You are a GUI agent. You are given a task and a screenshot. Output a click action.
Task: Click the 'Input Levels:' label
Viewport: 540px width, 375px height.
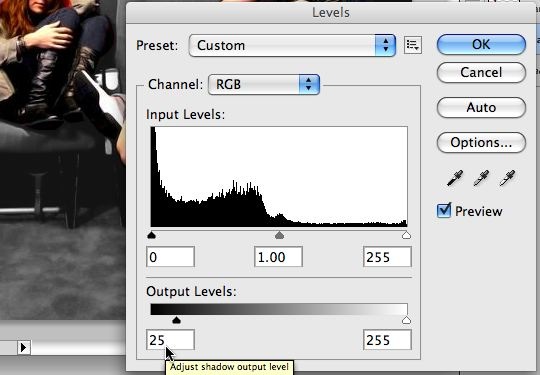point(186,114)
